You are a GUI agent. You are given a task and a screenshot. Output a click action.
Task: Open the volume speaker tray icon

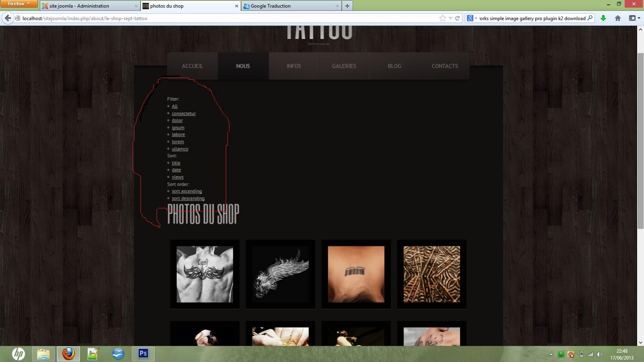(600, 354)
